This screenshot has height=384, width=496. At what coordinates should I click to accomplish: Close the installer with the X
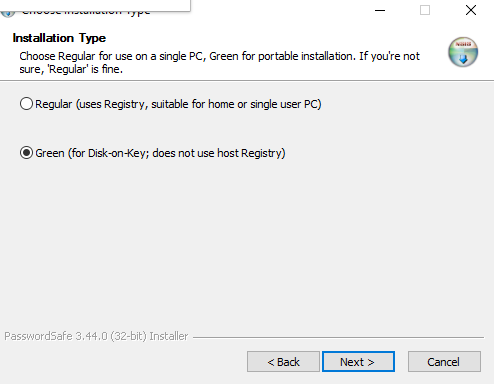click(471, 10)
